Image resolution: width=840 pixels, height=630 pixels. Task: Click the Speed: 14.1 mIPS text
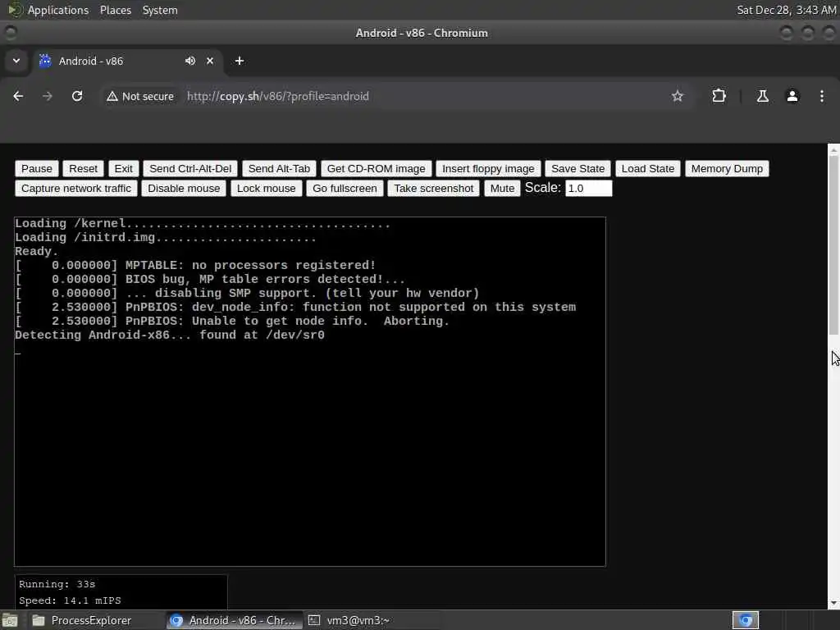[x=70, y=600]
